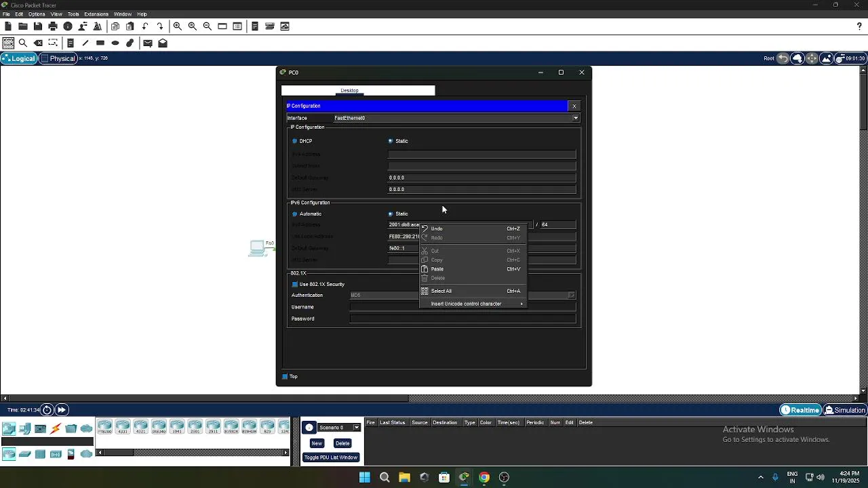Switch to Simulation mode

pyautogui.click(x=845, y=410)
